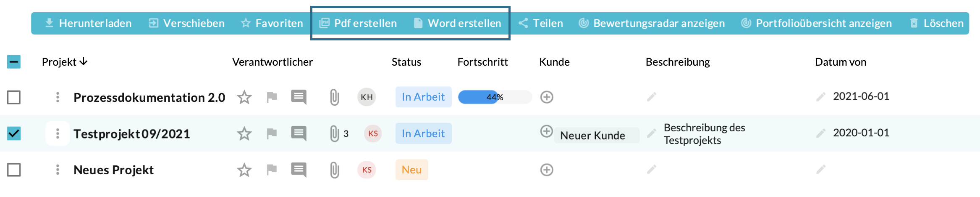Screen dimensions: 980x197
Task: Open attachments of Testprojekt09/2021
Action: point(334,134)
